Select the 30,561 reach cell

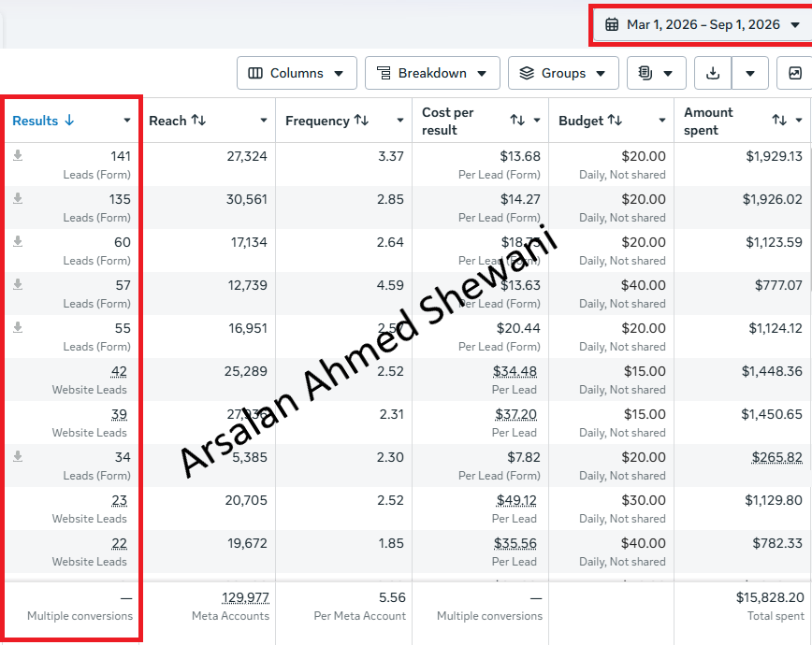point(247,199)
